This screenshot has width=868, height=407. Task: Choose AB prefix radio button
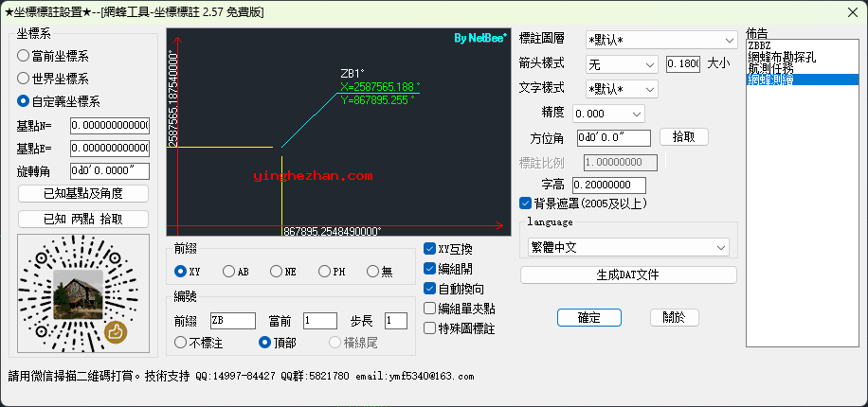(x=236, y=272)
